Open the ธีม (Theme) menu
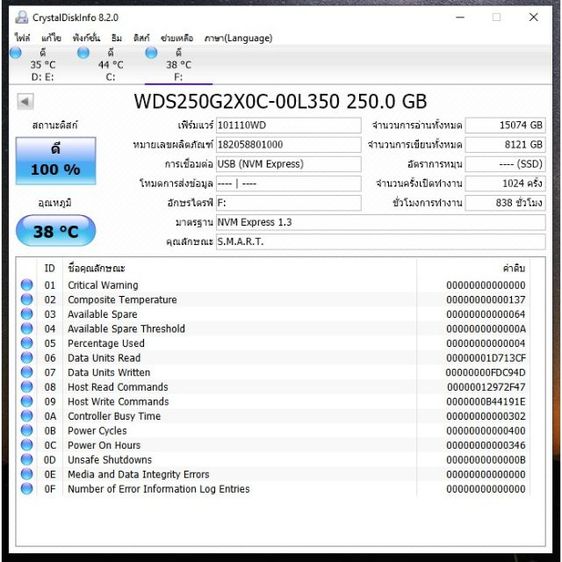This screenshot has height=562, width=562. pyautogui.click(x=116, y=38)
